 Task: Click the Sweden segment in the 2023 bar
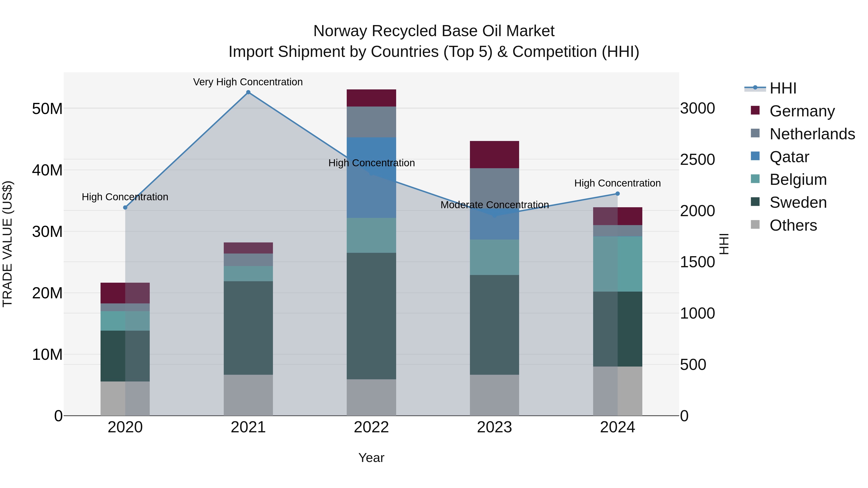point(494,325)
